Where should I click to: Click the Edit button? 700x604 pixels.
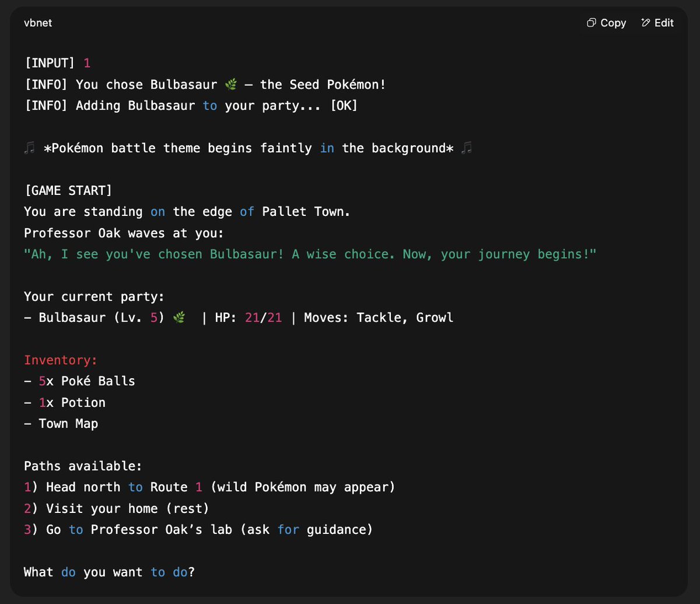657,23
